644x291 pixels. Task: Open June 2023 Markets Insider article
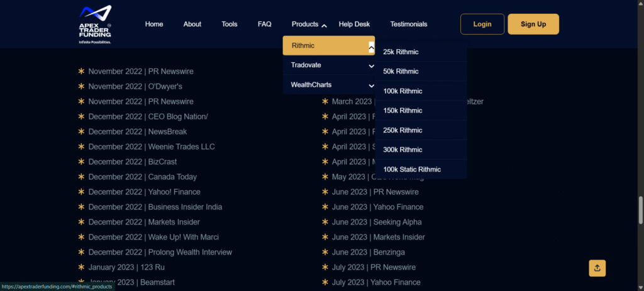[x=378, y=237]
